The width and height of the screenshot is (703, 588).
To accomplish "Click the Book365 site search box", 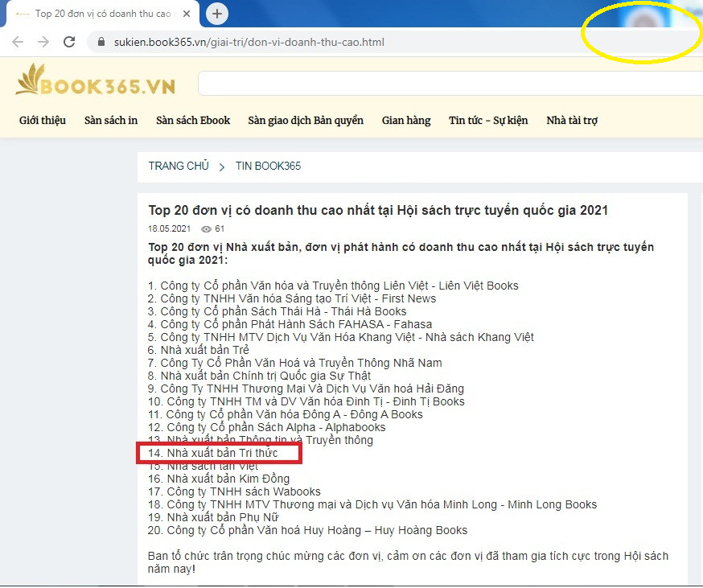I will tap(450, 84).
